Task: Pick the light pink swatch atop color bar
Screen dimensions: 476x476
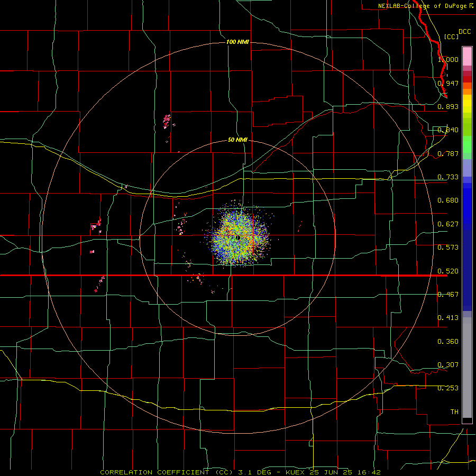Action: point(467,57)
